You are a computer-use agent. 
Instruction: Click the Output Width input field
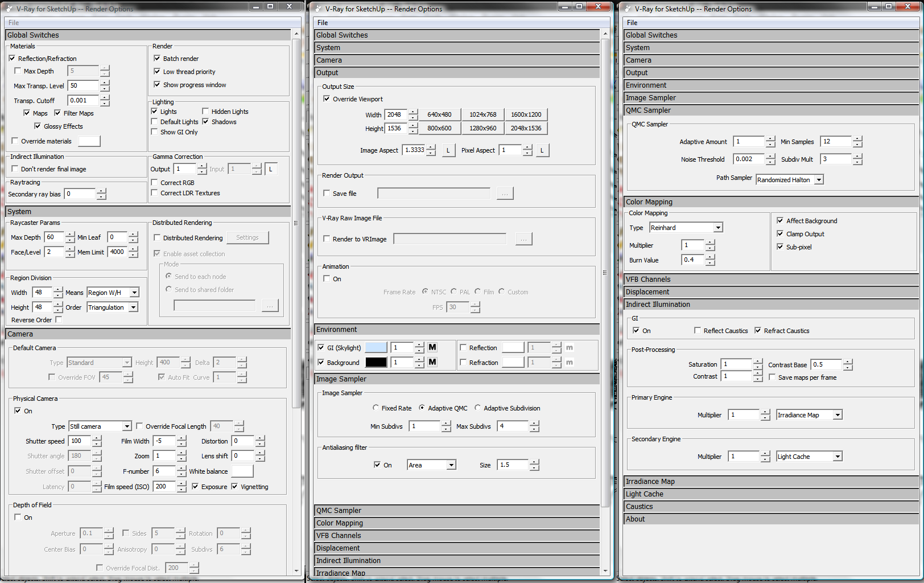tap(397, 114)
